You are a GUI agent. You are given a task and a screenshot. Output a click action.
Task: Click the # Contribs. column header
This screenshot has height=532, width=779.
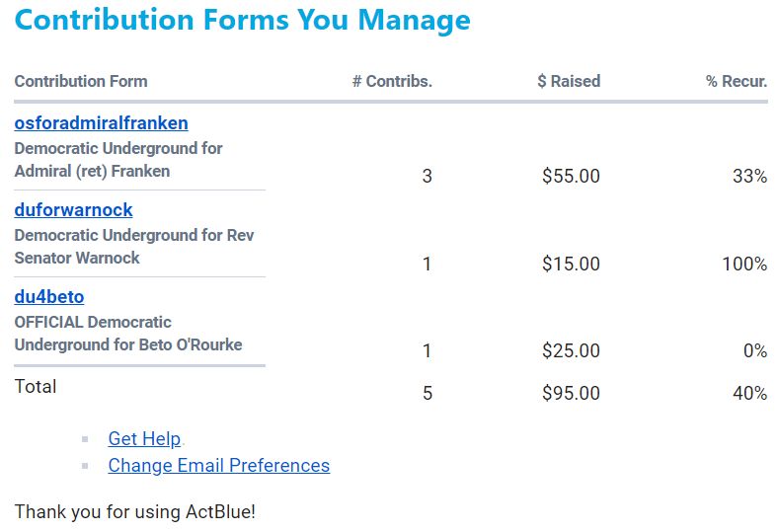(393, 81)
